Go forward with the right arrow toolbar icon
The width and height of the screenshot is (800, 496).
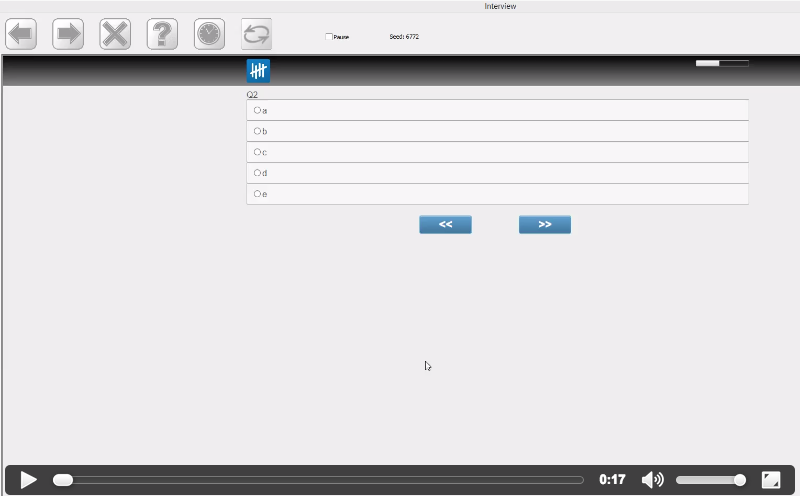click(x=68, y=34)
